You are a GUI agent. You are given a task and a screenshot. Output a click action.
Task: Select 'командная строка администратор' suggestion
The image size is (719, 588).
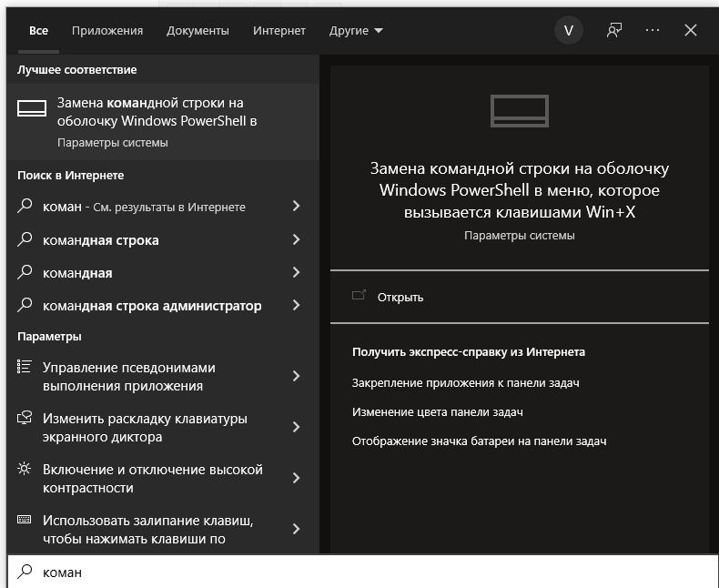152,306
